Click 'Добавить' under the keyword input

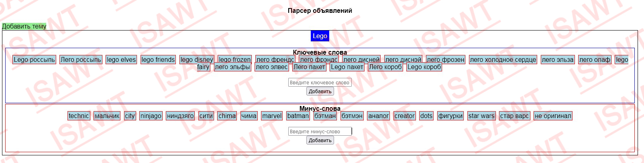[320, 91]
